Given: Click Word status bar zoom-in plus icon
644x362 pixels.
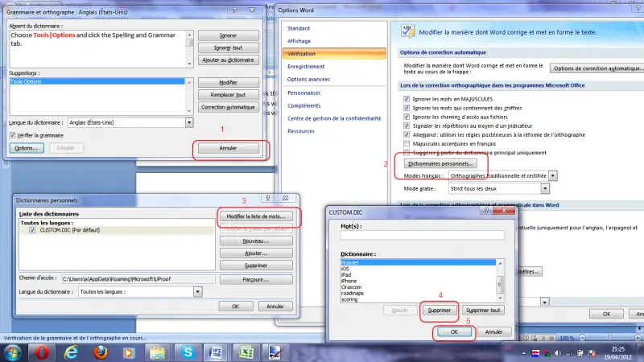Looking at the screenshot, I should (x=638, y=338).
